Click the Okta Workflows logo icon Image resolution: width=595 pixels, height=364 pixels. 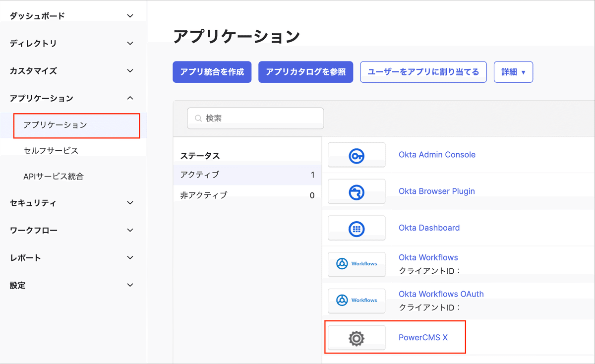click(357, 264)
